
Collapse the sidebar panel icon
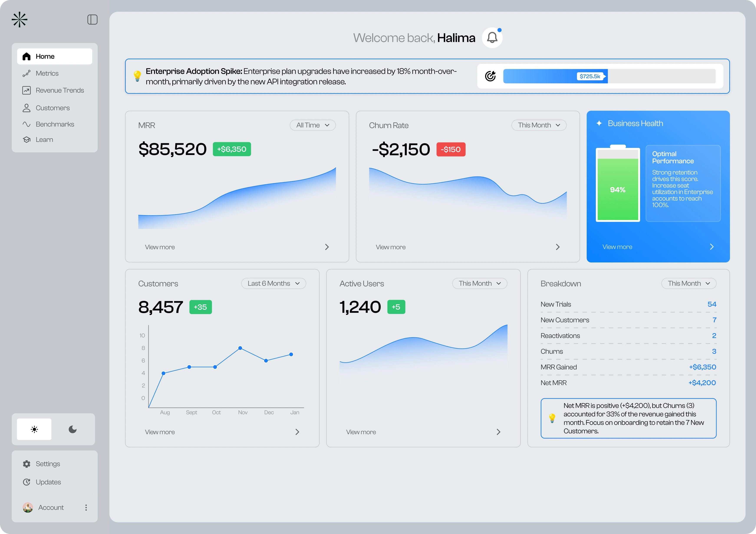(x=92, y=19)
